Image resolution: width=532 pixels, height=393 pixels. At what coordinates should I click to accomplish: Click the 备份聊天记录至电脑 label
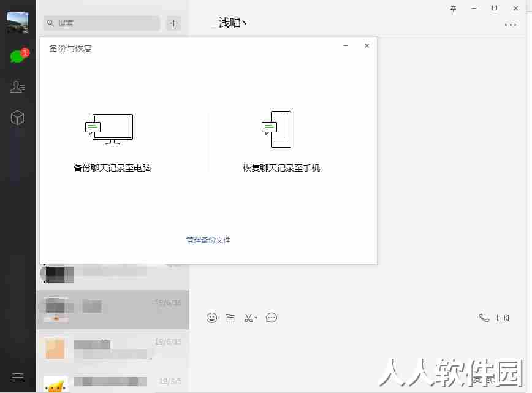[112, 167]
